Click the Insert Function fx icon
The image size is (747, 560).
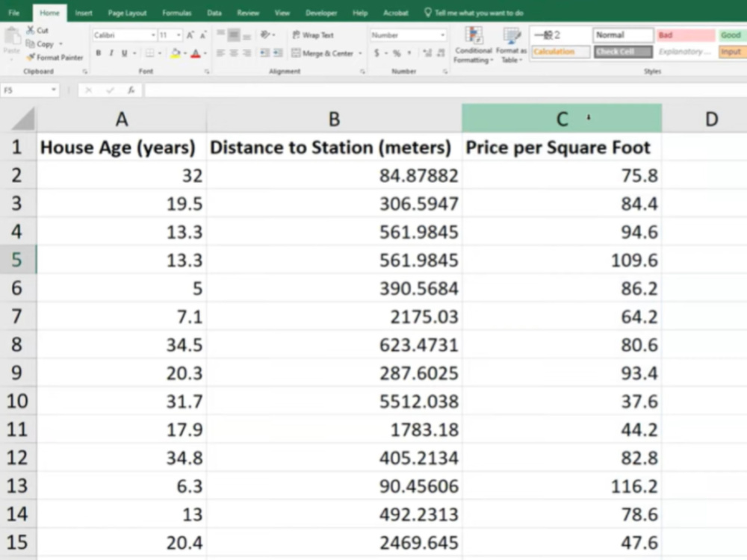point(131,90)
